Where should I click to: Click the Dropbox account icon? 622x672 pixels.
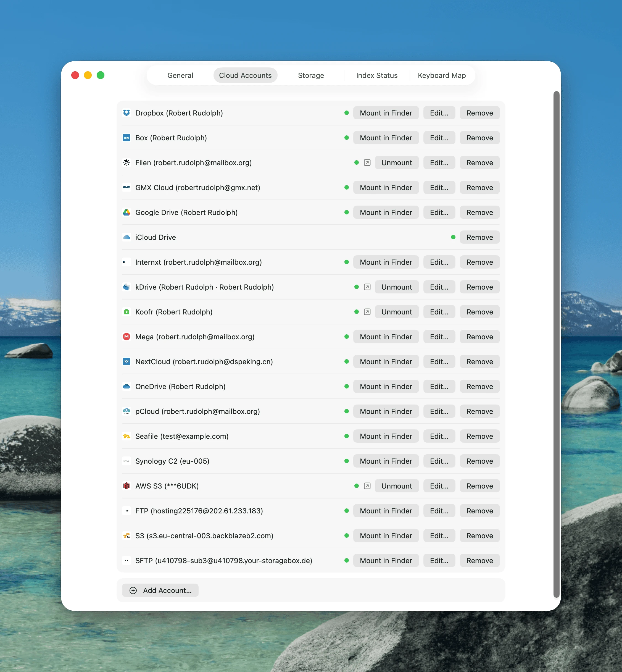[x=126, y=113]
